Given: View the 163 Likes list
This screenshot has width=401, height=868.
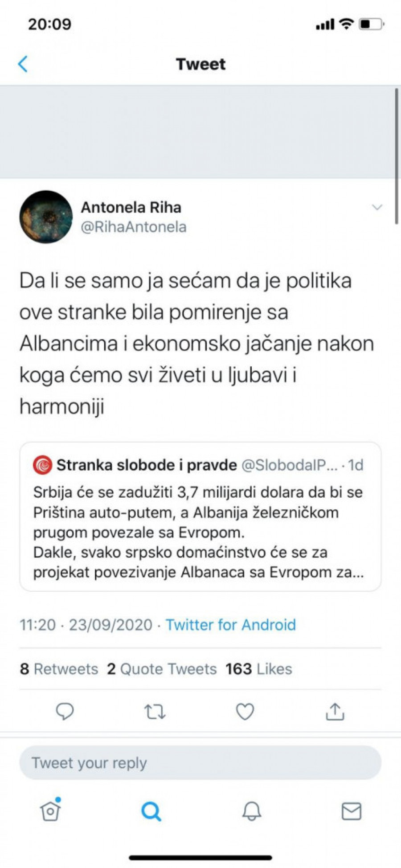Looking at the screenshot, I should (x=258, y=669).
